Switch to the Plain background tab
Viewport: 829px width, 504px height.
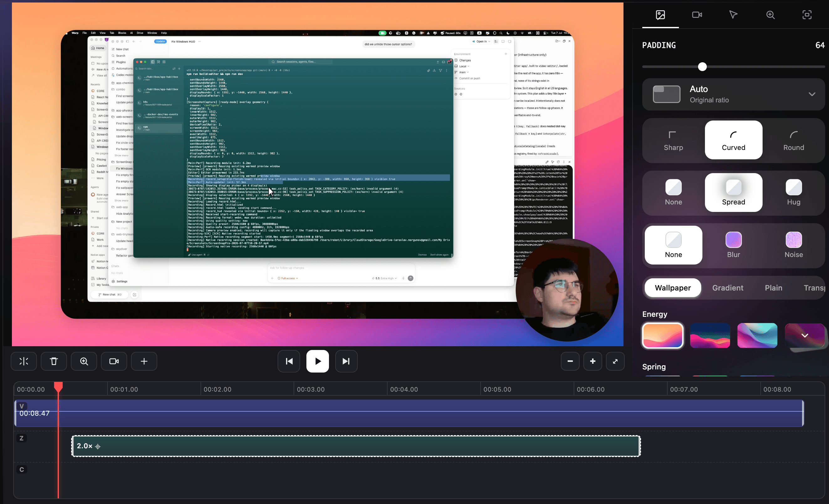point(774,288)
